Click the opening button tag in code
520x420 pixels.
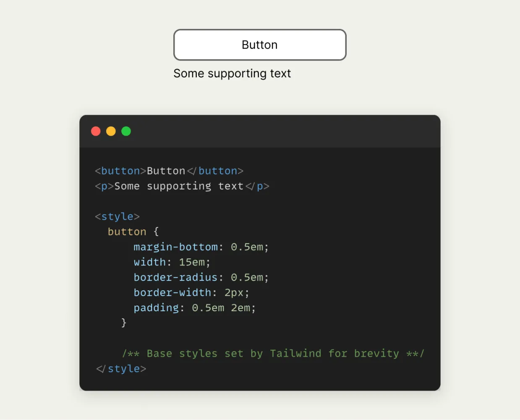point(120,171)
